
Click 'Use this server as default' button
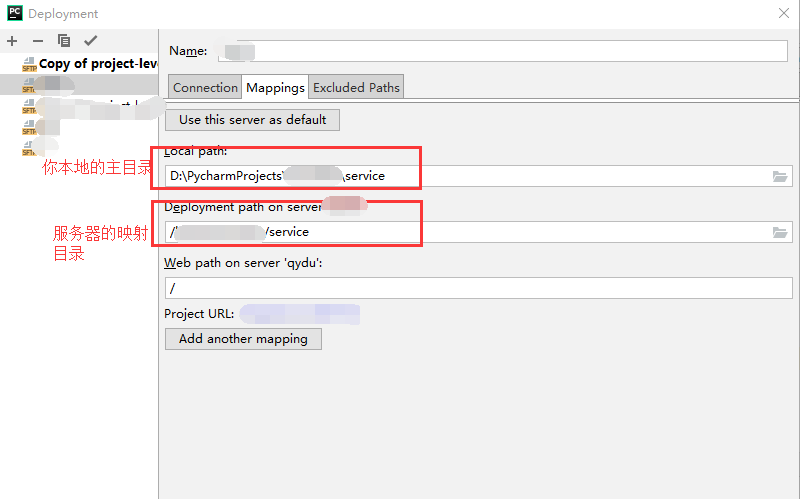[x=253, y=120]
